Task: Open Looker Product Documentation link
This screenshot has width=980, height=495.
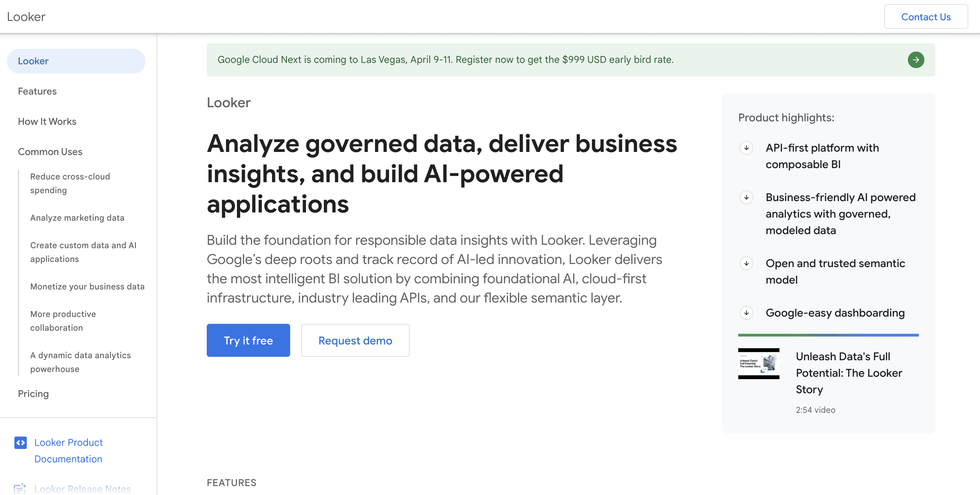Action: (68, 450)
